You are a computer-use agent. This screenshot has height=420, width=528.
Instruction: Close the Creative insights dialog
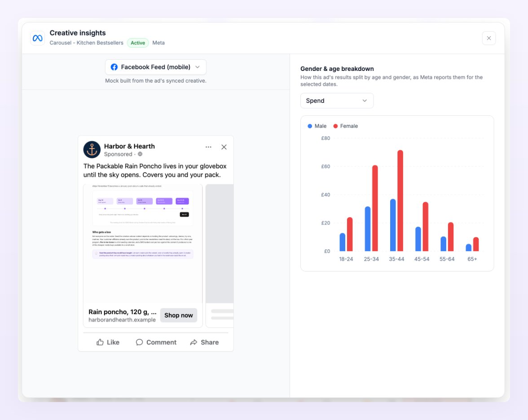pos(488,38)
